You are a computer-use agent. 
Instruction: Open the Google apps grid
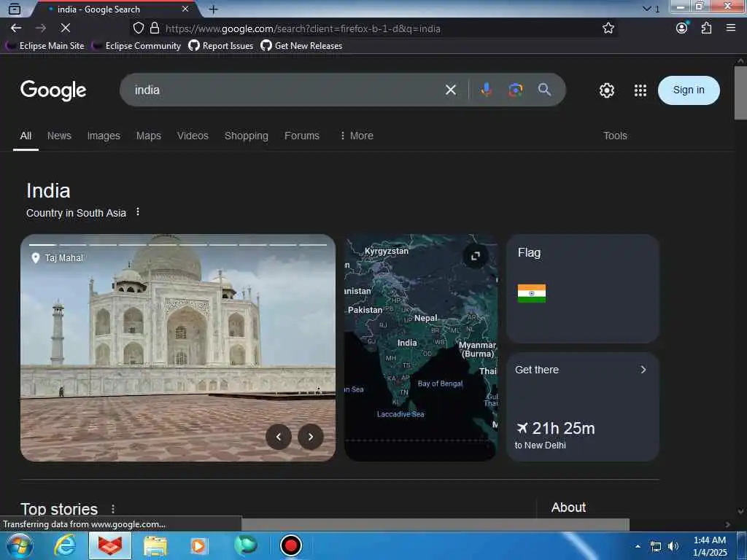[x=640, y=90]
